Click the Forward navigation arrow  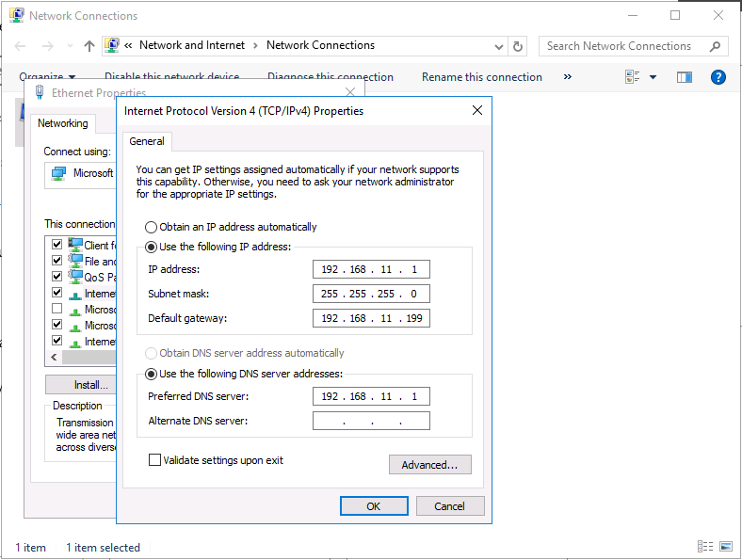[x=48, y=46]
